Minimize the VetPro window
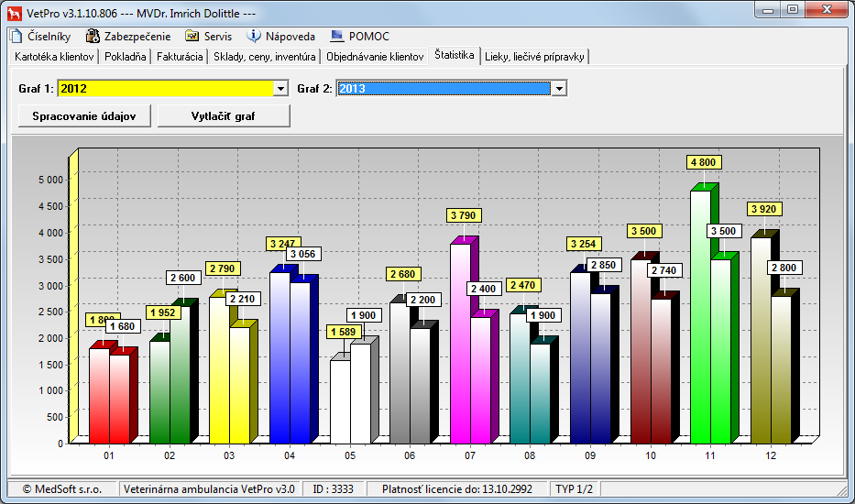Viewport: 855px width, 504px height. 769,10
